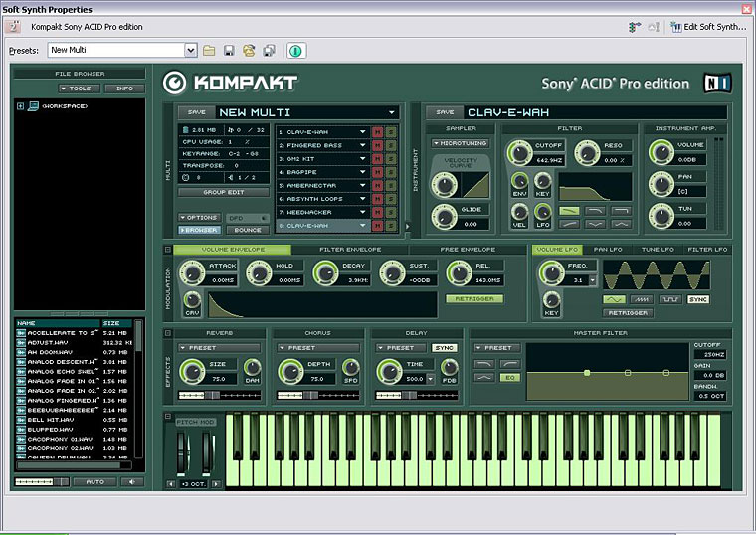756x535 pixels.
Task: Open the Reverb Preset dropdown
Action: click(220, 347)
